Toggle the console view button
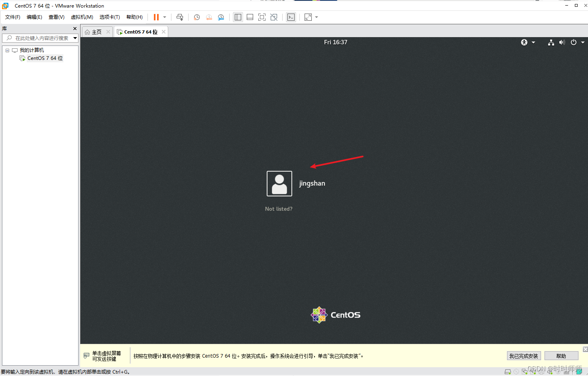The height and width of the screenshot is (376, 588). [291, 17]
